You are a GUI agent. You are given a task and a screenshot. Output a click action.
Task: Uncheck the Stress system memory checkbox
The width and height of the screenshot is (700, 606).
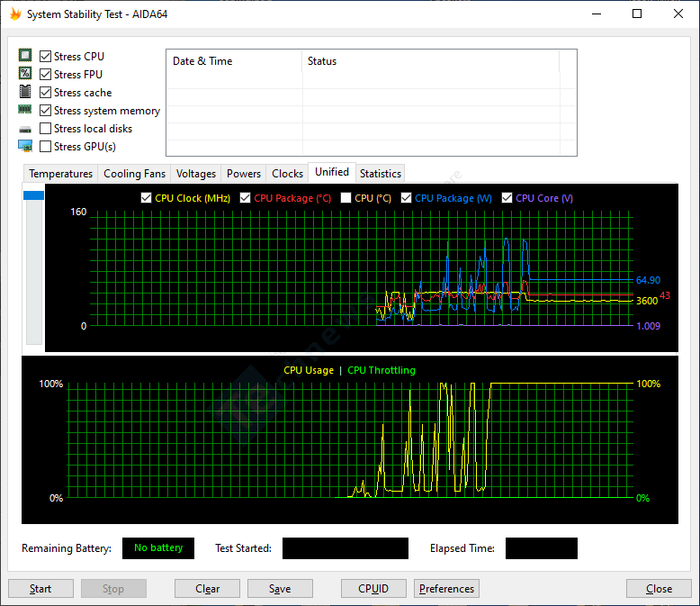pos(45,111)
